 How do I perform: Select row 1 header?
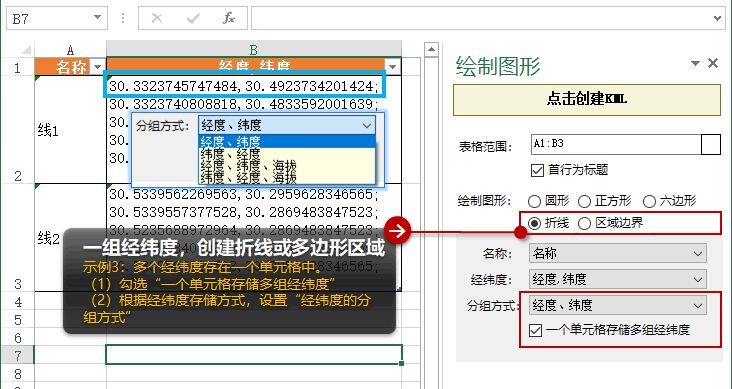[x=18, y=68]
